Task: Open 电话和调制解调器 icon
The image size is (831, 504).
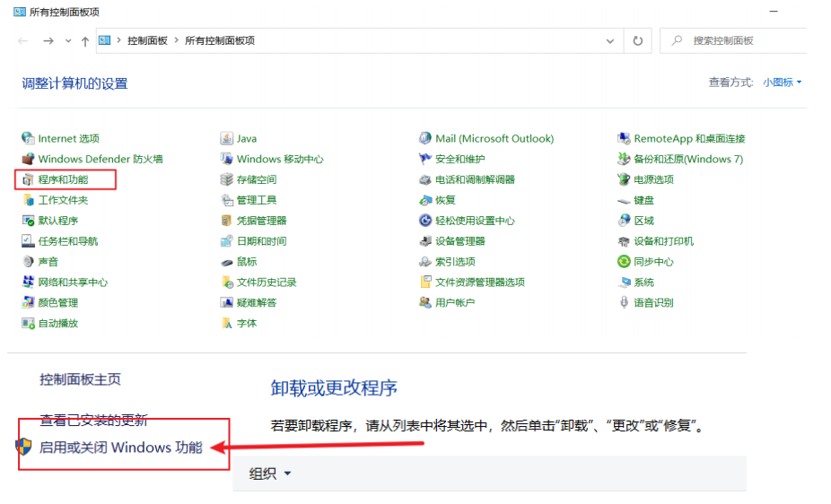Action: click(425, 180)
